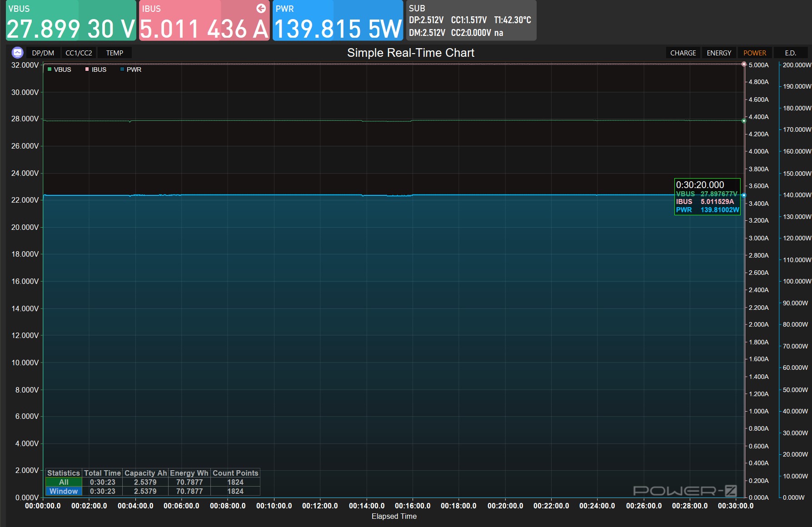Toggle the CC1/CC2 trace display

click(79, 53)
